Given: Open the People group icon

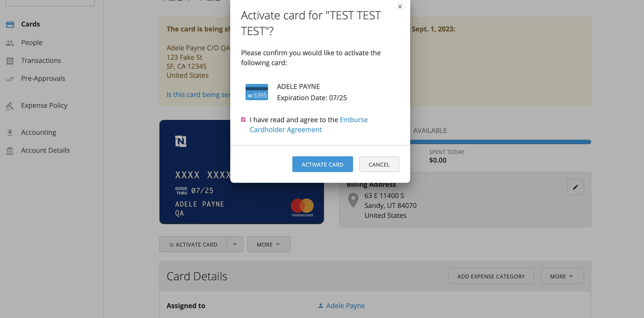Looking at the screenshot, I should [10, 43].
